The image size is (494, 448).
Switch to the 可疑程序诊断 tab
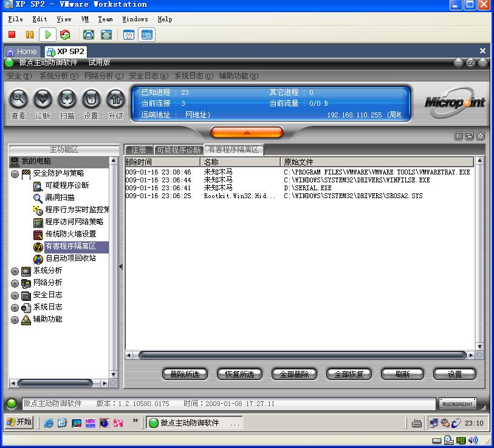[x=179, y=150]
